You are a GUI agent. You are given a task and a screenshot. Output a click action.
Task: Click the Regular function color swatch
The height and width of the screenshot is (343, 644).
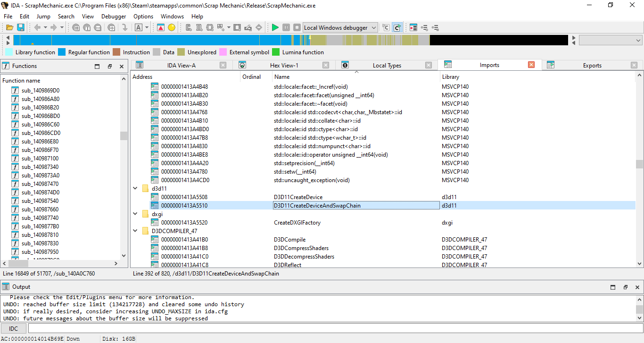tap(62, 52)
